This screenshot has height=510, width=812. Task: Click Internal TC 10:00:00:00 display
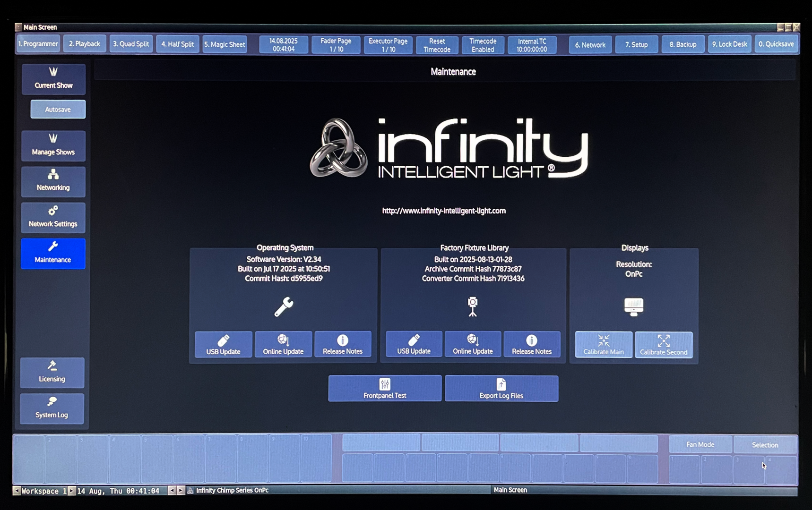tap(532, 45)
